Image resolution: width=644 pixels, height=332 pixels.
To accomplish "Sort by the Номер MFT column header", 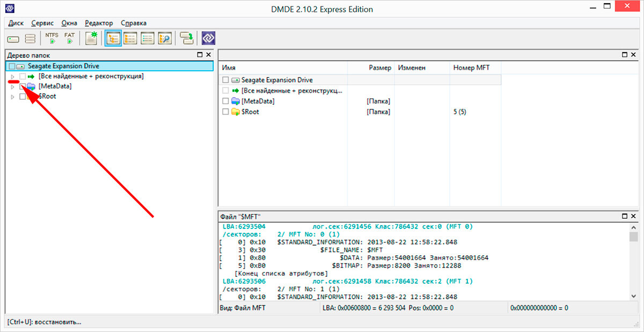I will pyautogui.click(x=475, y=68).
